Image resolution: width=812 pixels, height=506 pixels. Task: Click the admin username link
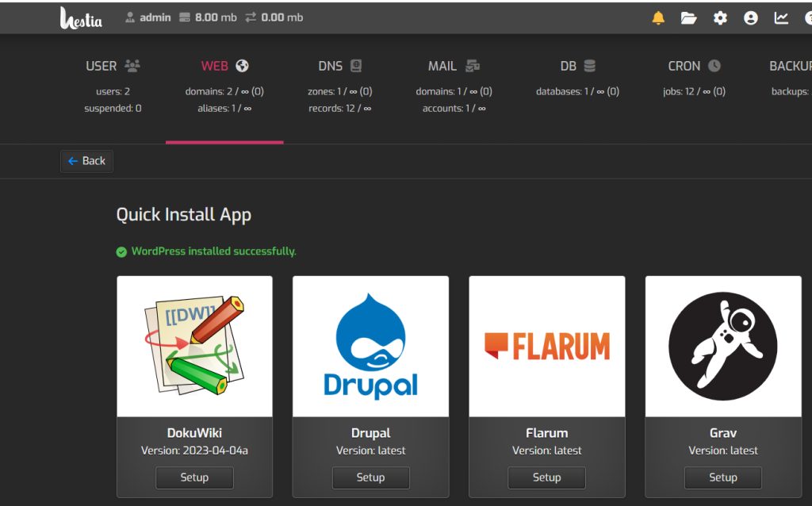[155, 17]
